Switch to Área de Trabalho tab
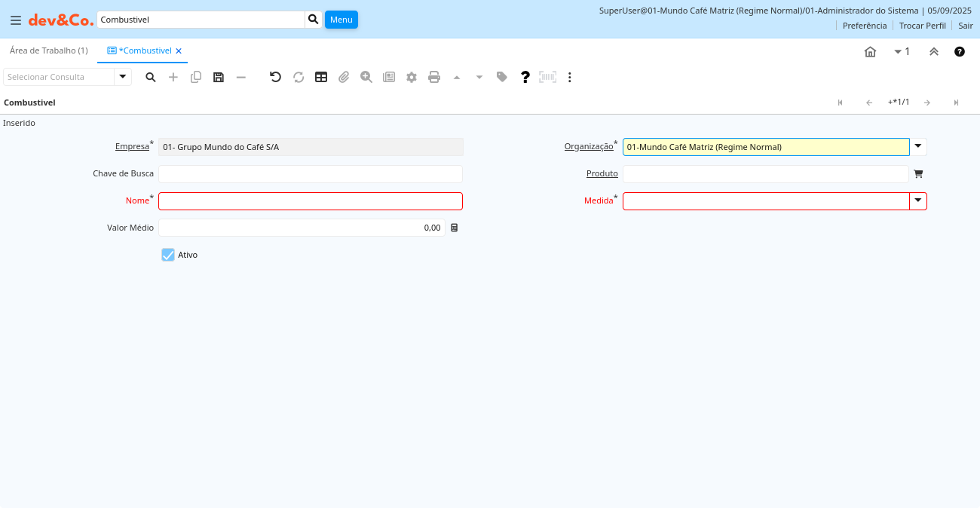The width and height of the screenshot is (980, 508). click(x=49, y=50)
